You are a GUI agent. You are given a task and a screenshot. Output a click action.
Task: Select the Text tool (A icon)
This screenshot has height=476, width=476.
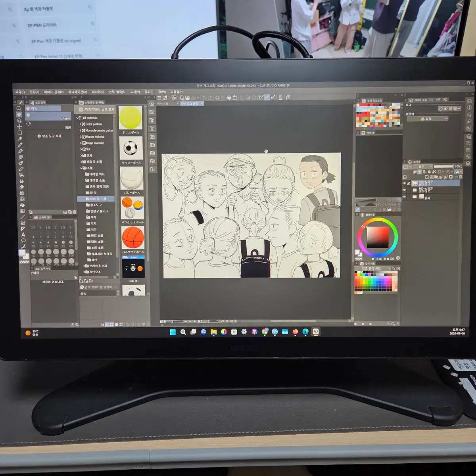tap(23, 235)
